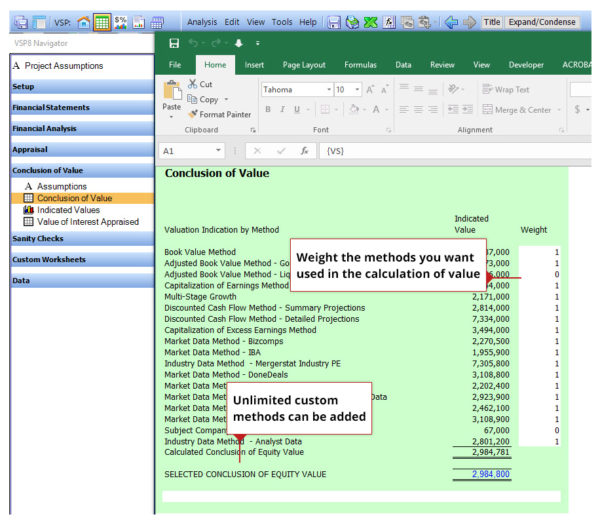Select Indicated Values in navigator tree

point(68,210)
